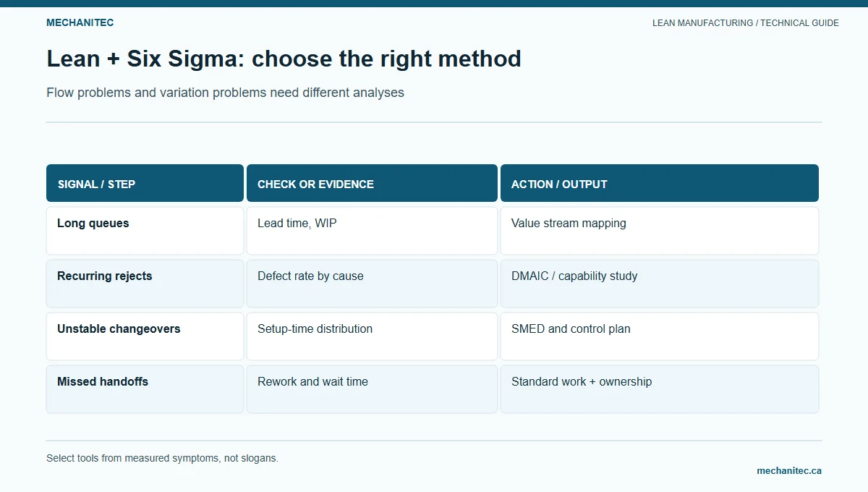868x492 pixels.
Task: Select the 'Recurring rejects' cell
Action: coord(145,284)
